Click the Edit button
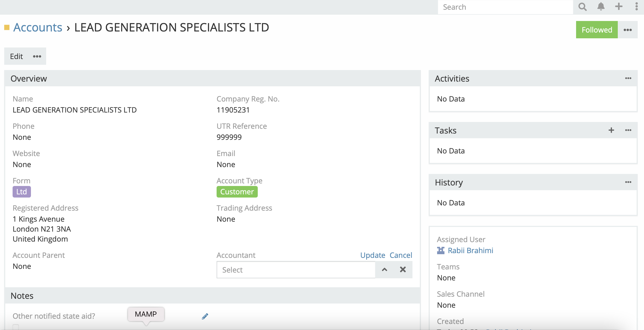644x330 pixels. [16, 56]
